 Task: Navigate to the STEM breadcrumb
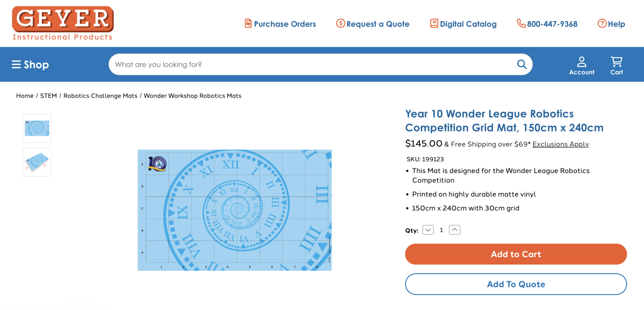tap(48, 95)
